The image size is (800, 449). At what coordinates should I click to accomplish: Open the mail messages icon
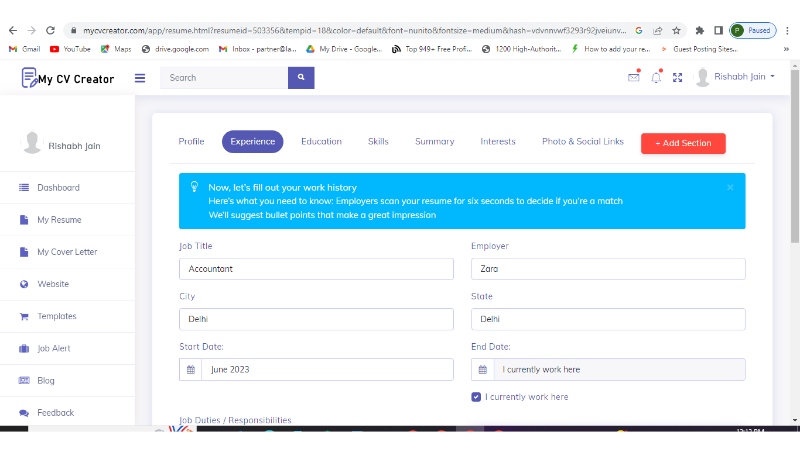[x=634, y=77]
